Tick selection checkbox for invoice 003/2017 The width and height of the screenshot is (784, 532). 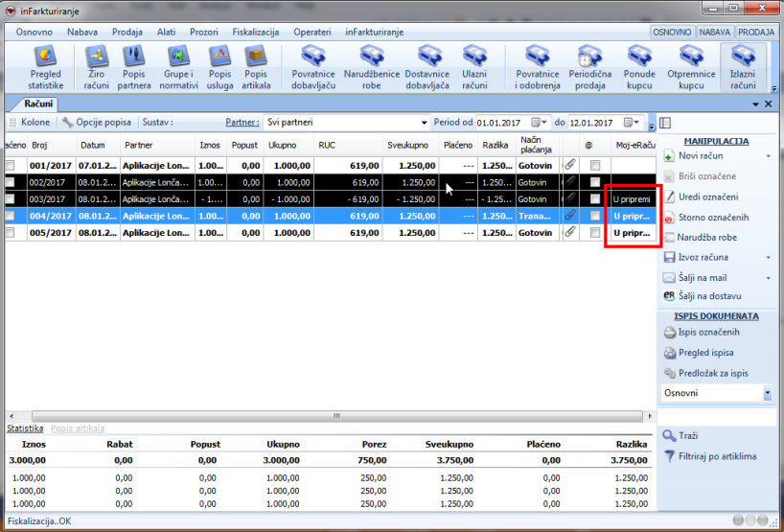(10, 199)
